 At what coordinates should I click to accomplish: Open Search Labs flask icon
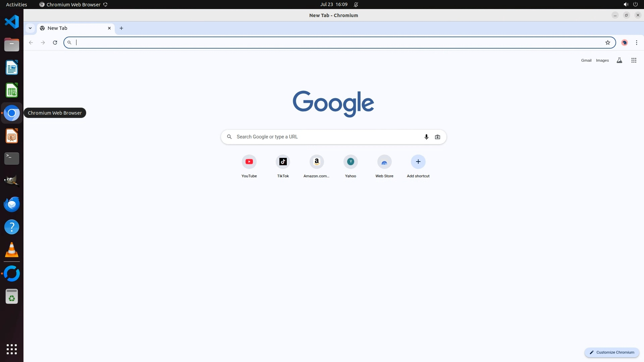(619, 60)
